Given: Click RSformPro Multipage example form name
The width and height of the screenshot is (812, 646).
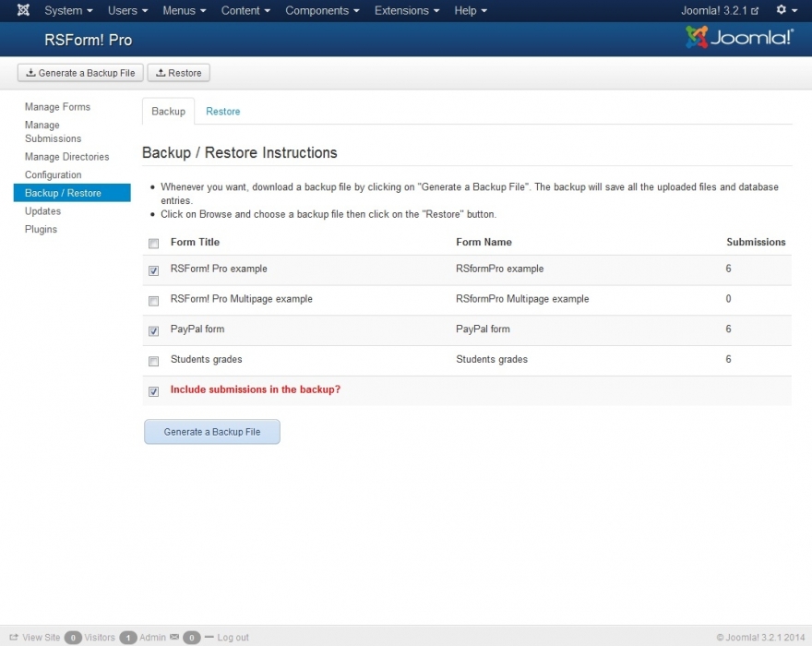Looking at the screenshot, I should tap(522, 298).
